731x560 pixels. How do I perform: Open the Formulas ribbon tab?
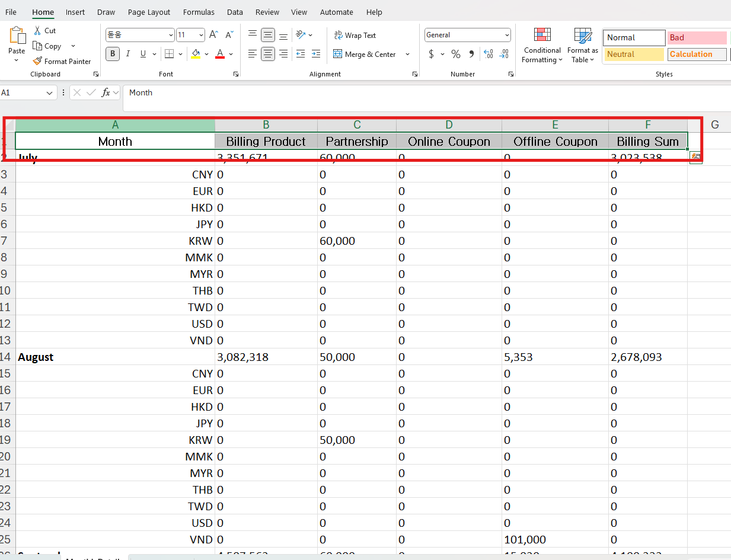199,12
